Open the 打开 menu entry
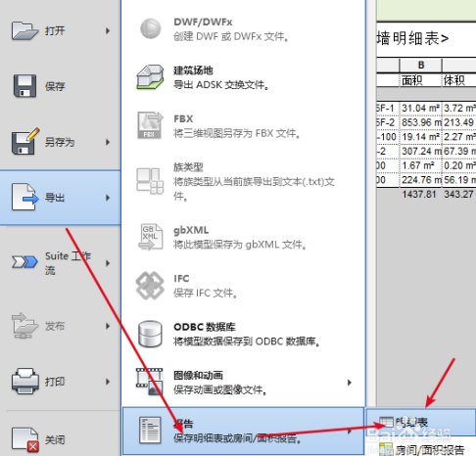This screenshot has width=476, height=456. pyautogui.click(x=61, y=31)
